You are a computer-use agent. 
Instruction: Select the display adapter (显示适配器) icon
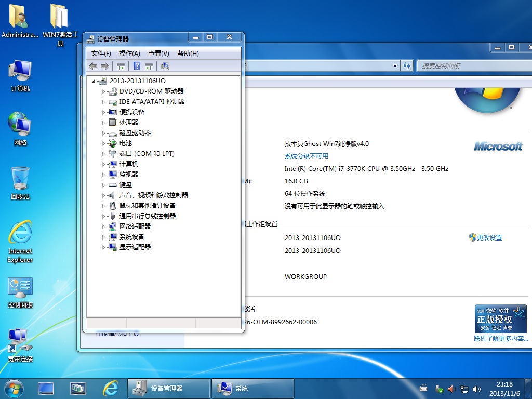(x=113, y=247)
